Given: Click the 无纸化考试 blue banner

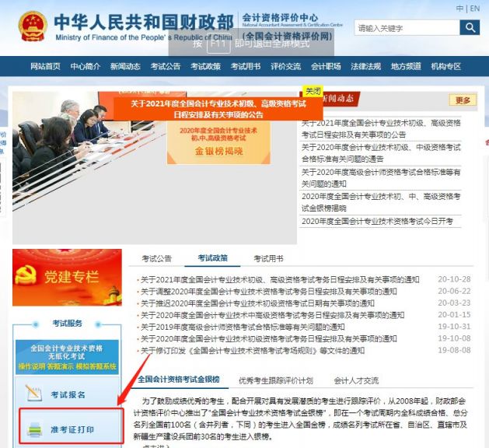Looking at the screenshot, I should coord(67,357).
